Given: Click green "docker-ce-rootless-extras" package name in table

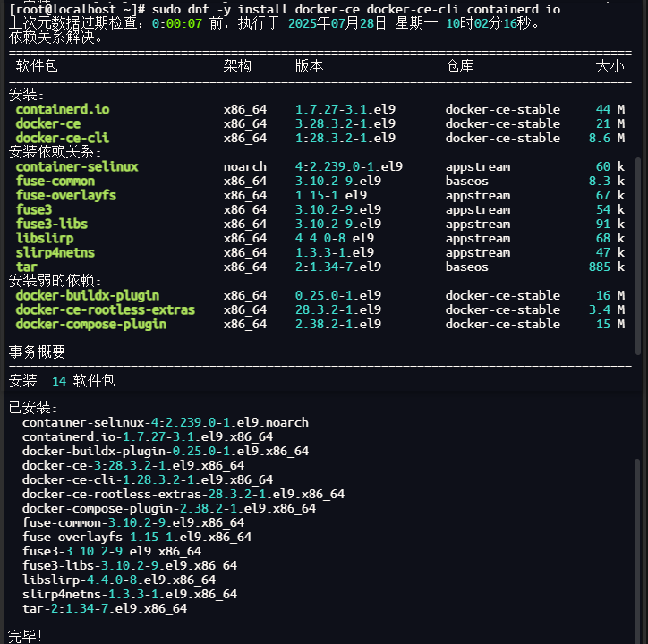Looking at the screenshot, I should coord(106,309).
